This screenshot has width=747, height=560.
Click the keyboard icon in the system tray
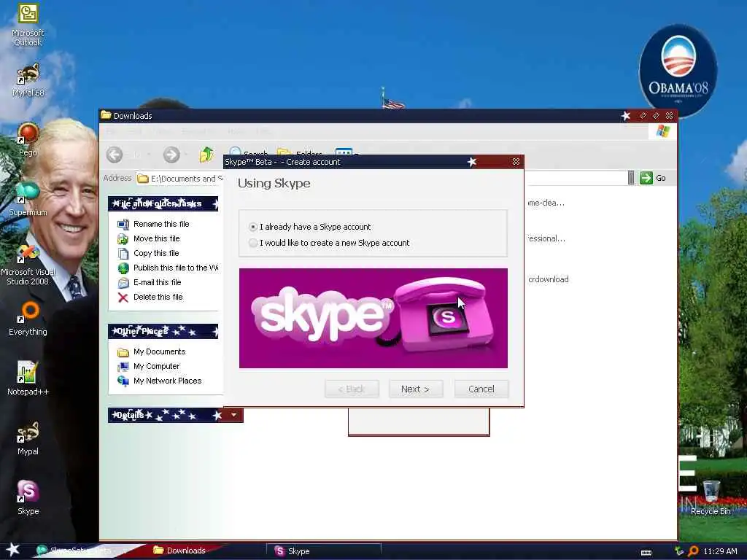point(646,553)
